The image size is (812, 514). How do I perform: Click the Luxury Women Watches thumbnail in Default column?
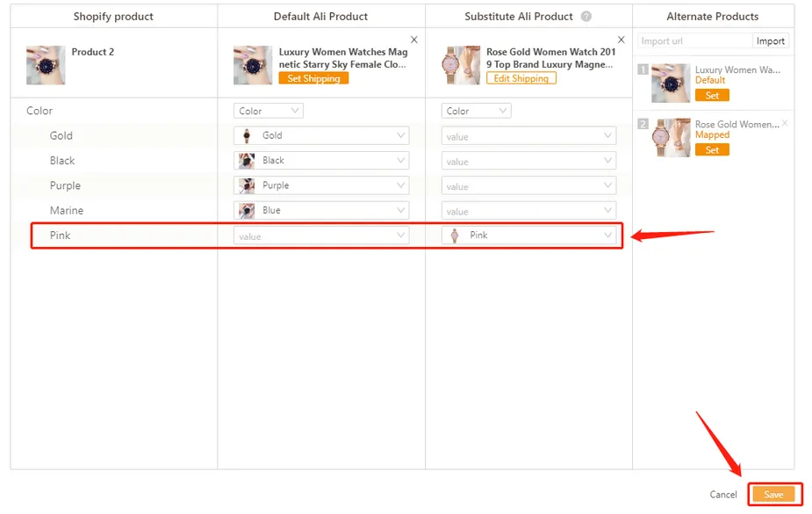pos(253,65)
